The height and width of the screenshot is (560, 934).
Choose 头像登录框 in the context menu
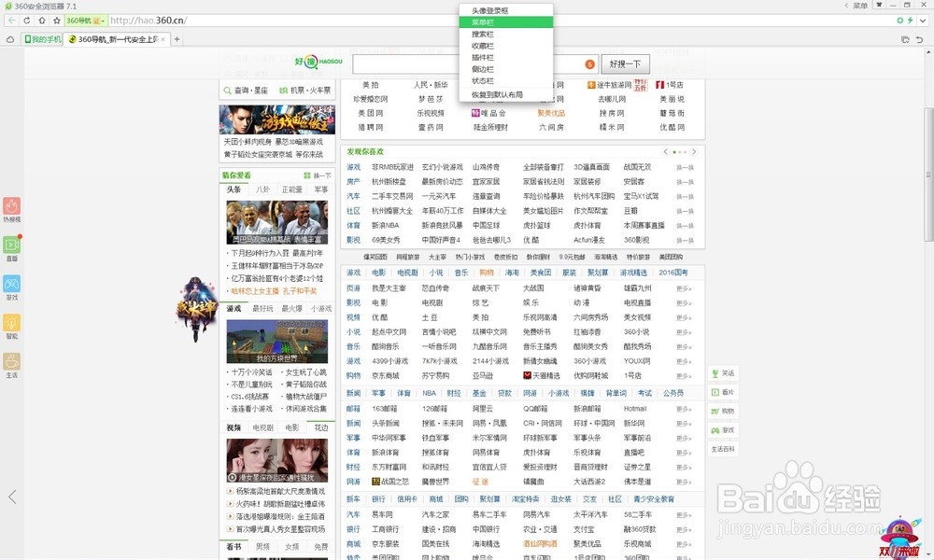506,10
